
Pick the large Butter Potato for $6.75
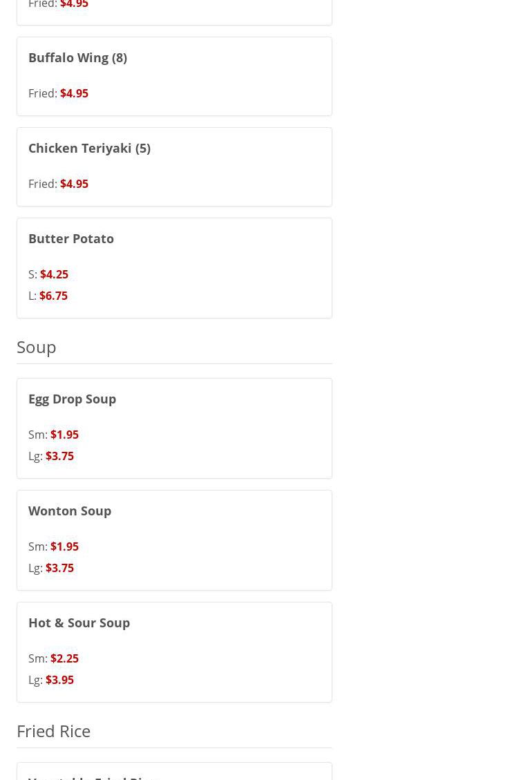[x=53, y=296]
